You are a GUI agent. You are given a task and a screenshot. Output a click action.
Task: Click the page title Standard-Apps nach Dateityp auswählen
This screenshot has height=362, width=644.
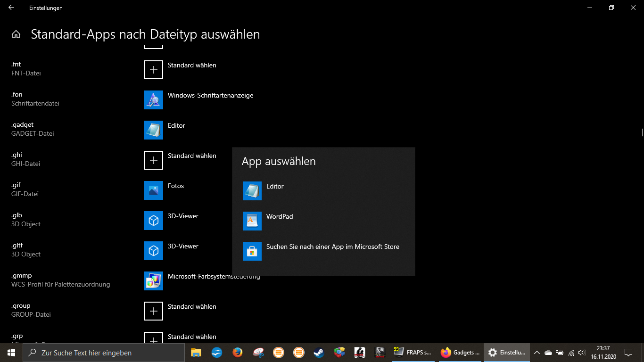(x=145, y=34)
